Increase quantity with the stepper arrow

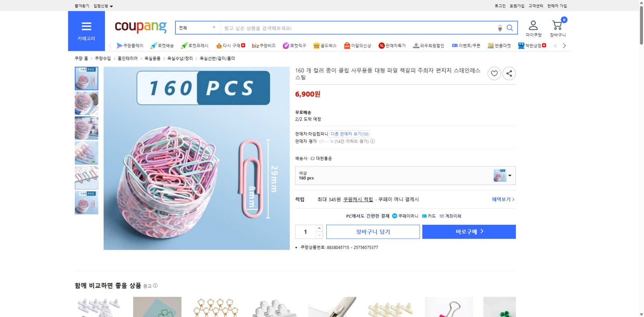coord(319,228)
